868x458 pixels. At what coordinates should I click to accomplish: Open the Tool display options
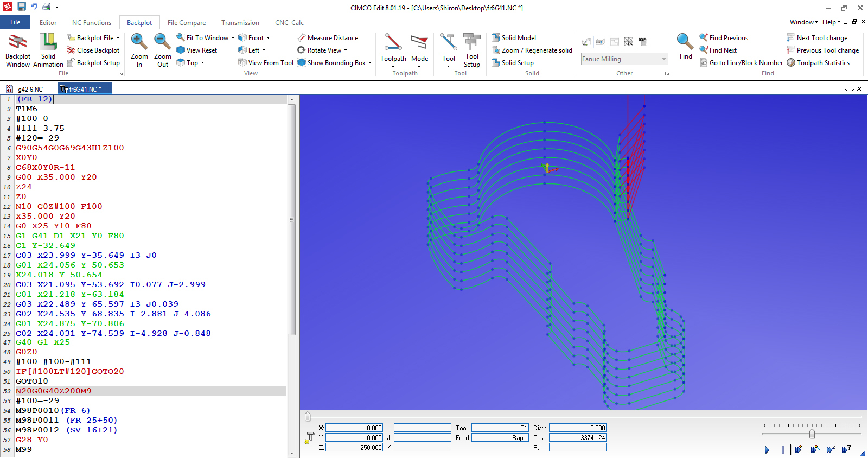[449, 50]
